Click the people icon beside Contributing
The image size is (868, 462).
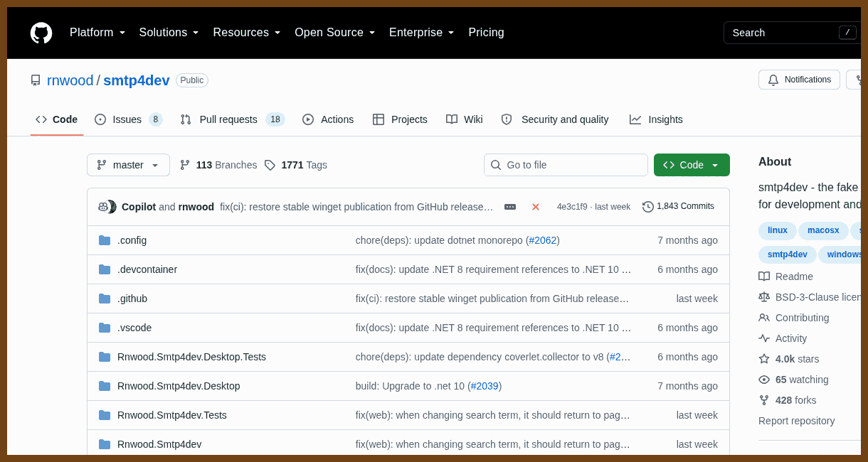pos(764,318)
